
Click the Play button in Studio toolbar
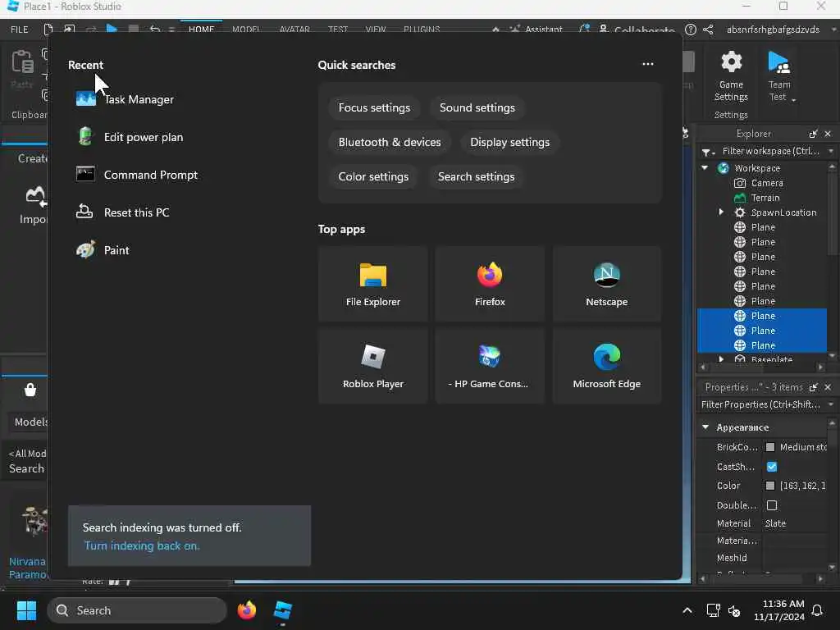[x=112, y=29]
